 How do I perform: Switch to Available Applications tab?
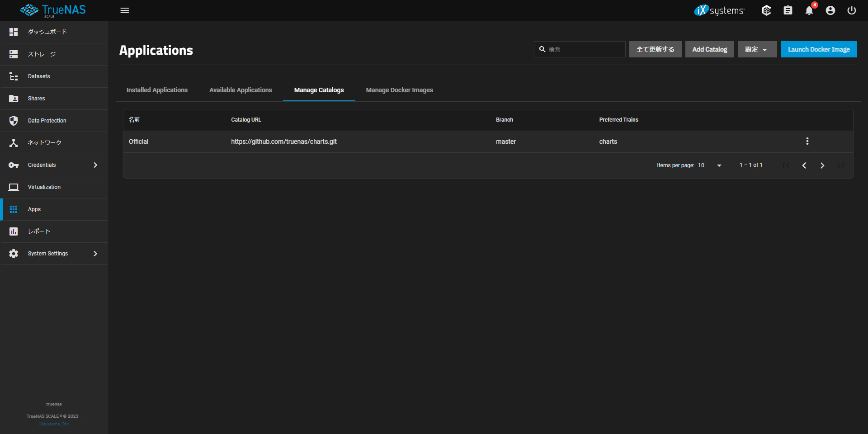pyautogui.click(x=241, y=90)
